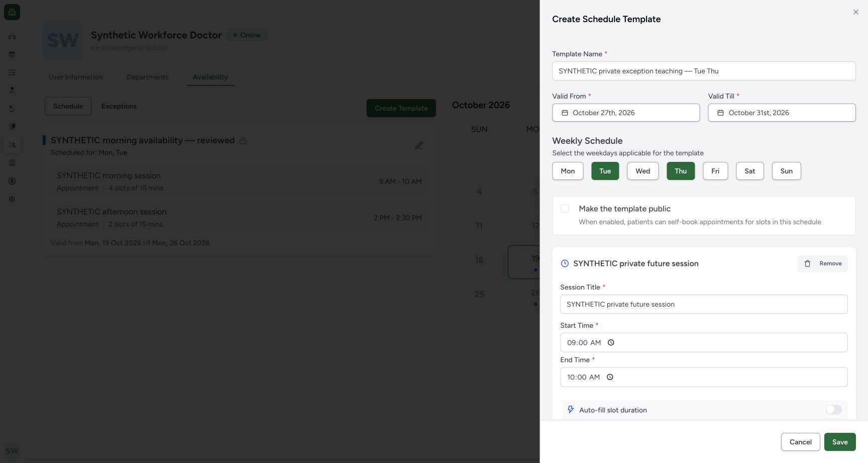Click the lightning Auto-fill icon
868x463 pixels.
pos(571,410)
